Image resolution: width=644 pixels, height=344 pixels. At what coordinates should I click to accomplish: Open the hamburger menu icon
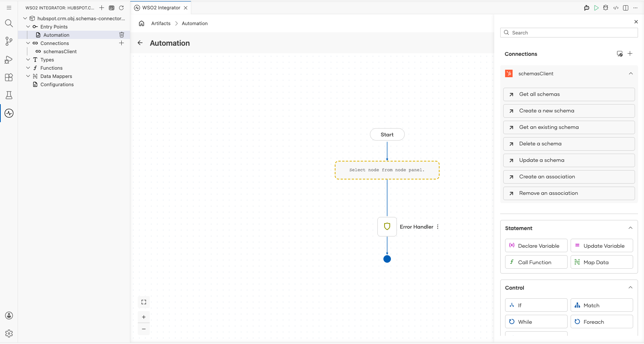click(9, 7)
